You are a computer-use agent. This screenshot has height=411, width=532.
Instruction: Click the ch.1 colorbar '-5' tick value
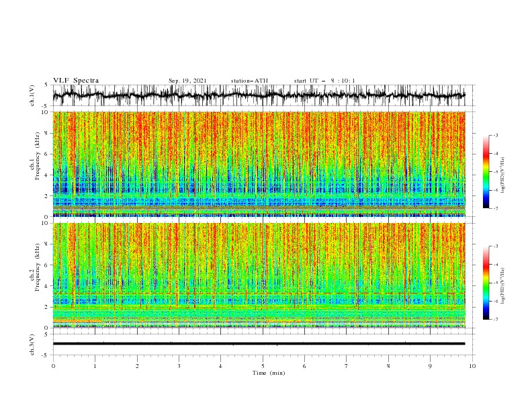495,172
